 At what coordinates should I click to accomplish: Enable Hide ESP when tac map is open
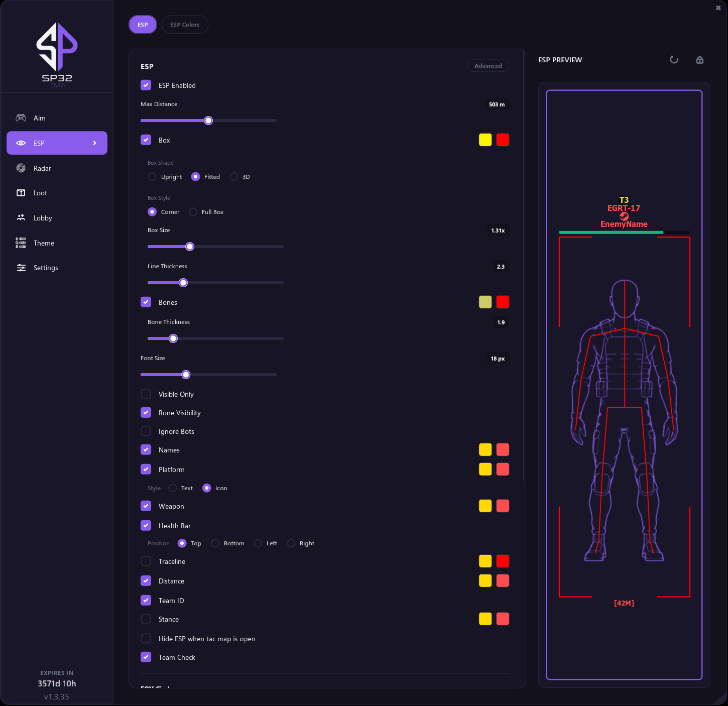click(x=146, y=638)
